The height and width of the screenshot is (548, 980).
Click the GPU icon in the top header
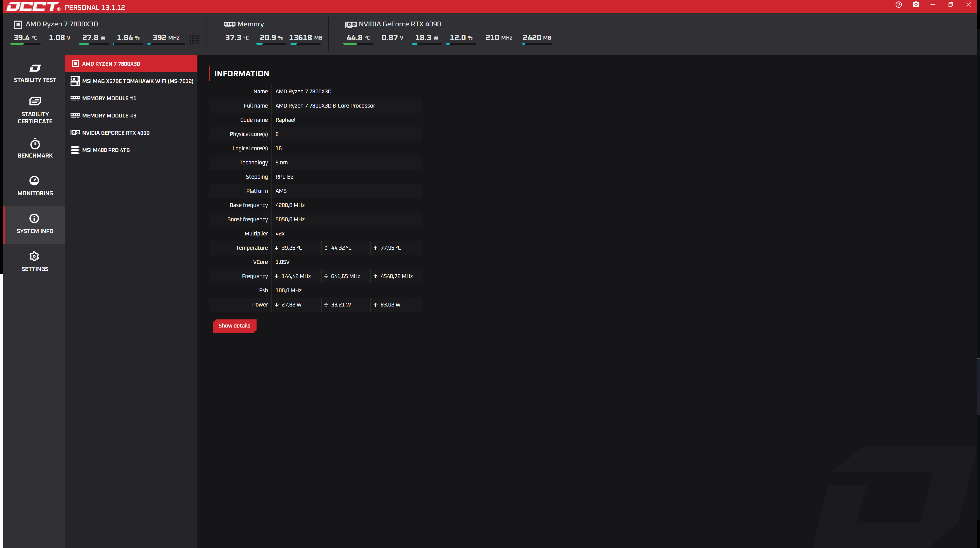[351, 25]
